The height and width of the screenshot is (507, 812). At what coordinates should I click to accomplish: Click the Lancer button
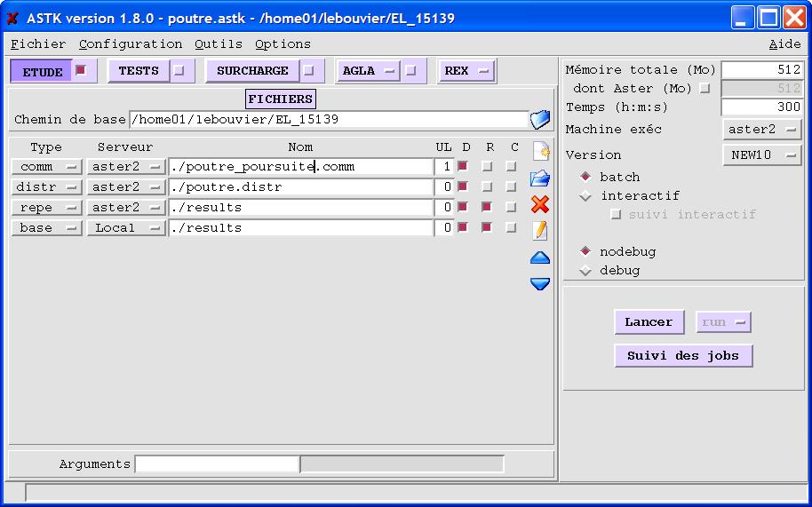tap(649, 322)
